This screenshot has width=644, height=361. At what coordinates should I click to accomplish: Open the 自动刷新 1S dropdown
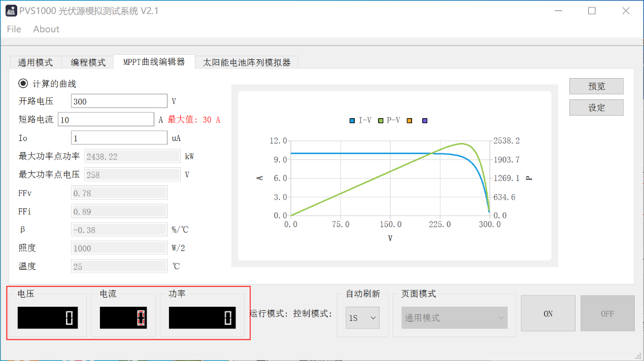[362, 317]
